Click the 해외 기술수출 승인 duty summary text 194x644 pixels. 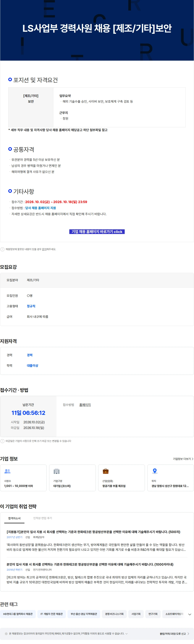click(x=98, y=101)
